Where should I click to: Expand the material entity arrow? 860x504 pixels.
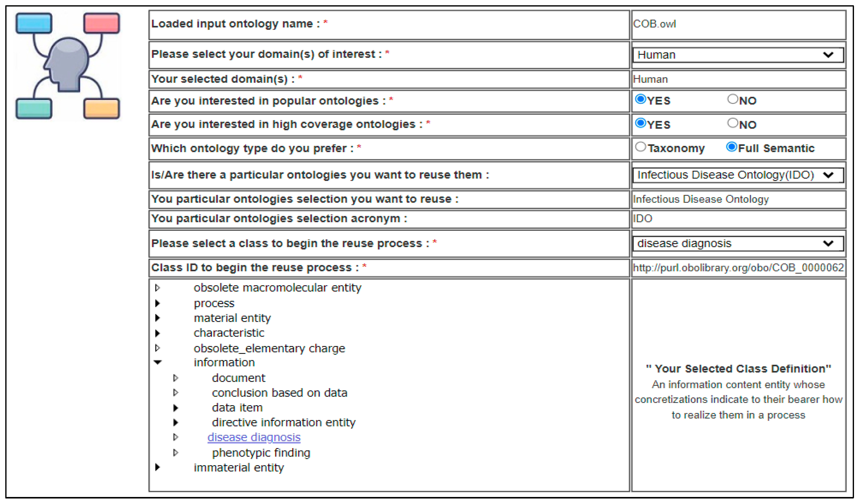click(x=158, y=318)
